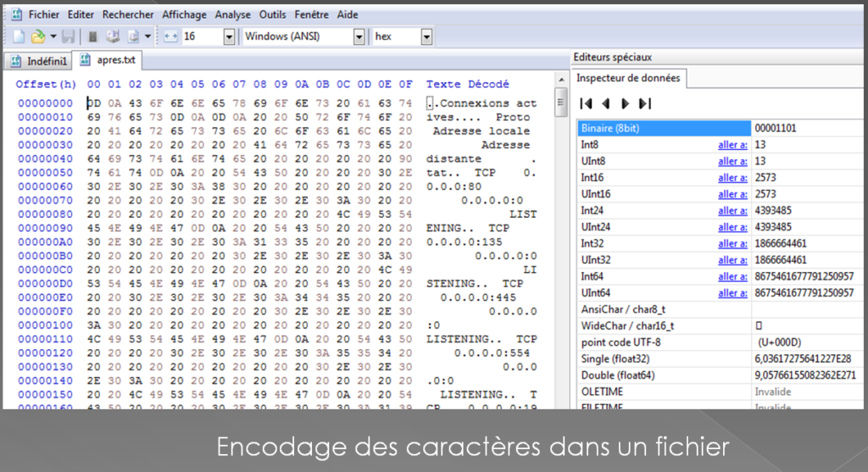
Task: Open the Windows (ANSI) charset dropdown
Action: (359, 36)
